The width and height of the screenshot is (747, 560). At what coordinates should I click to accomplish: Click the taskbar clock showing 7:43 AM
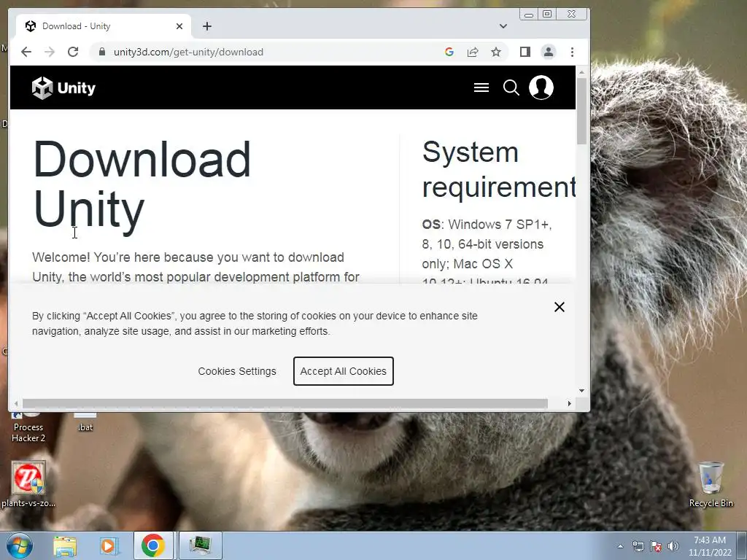[x=710, y=546]
